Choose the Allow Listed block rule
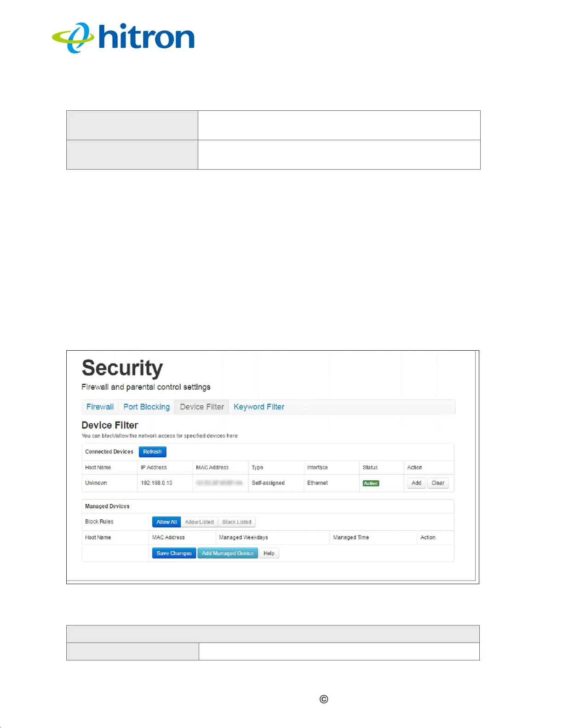Viewport: 563px width, 728px height. 199,522
